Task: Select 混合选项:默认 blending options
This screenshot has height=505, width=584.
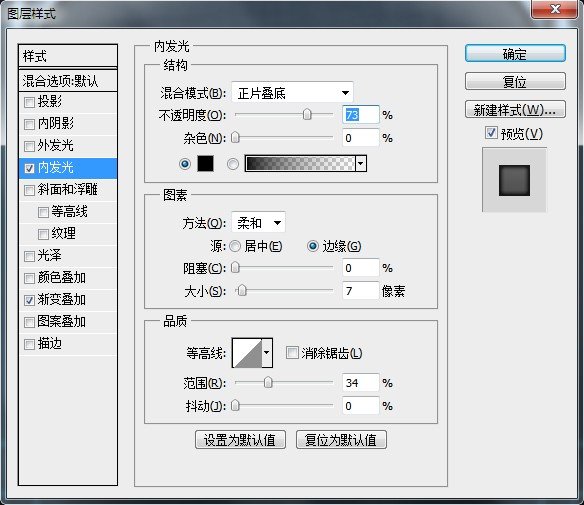Action: click(x=68, y=81)
